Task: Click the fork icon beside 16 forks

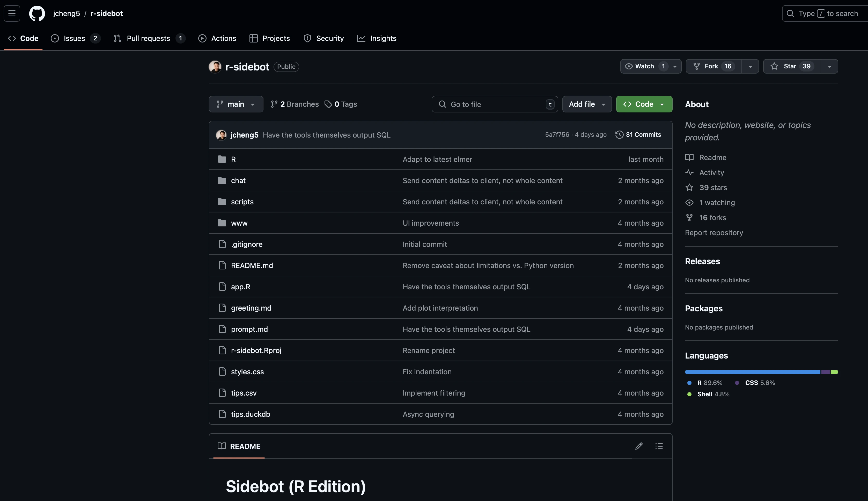Action: click(x=689, y=217)
